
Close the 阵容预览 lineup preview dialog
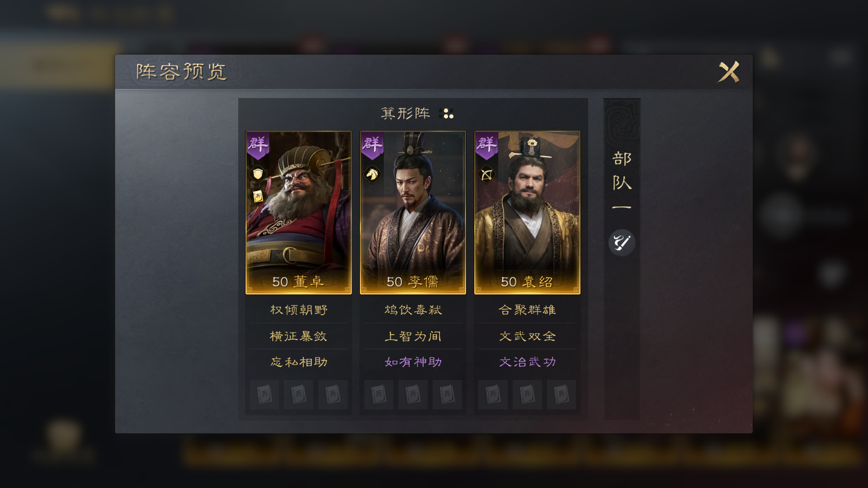point(729,72)
